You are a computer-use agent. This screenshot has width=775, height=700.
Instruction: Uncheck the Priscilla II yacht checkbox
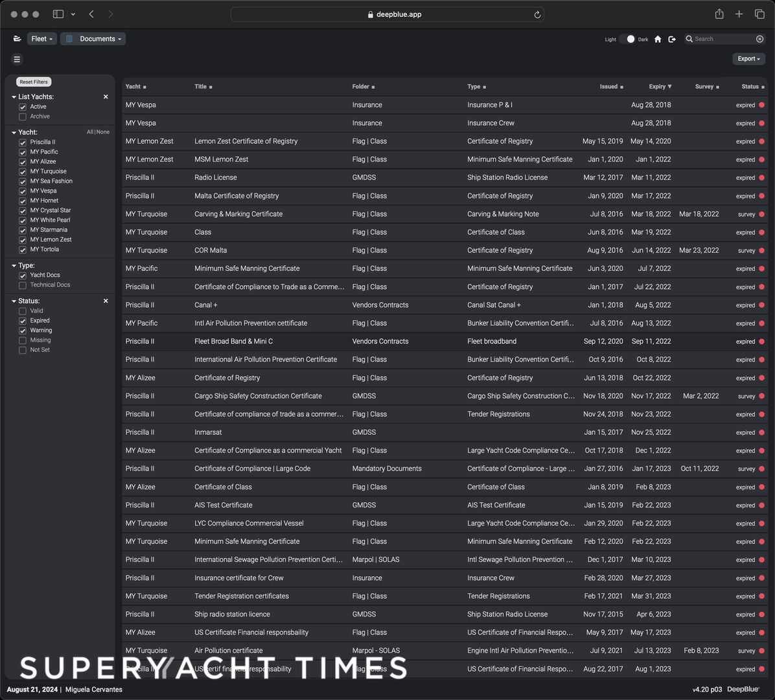tap(22, 143)
